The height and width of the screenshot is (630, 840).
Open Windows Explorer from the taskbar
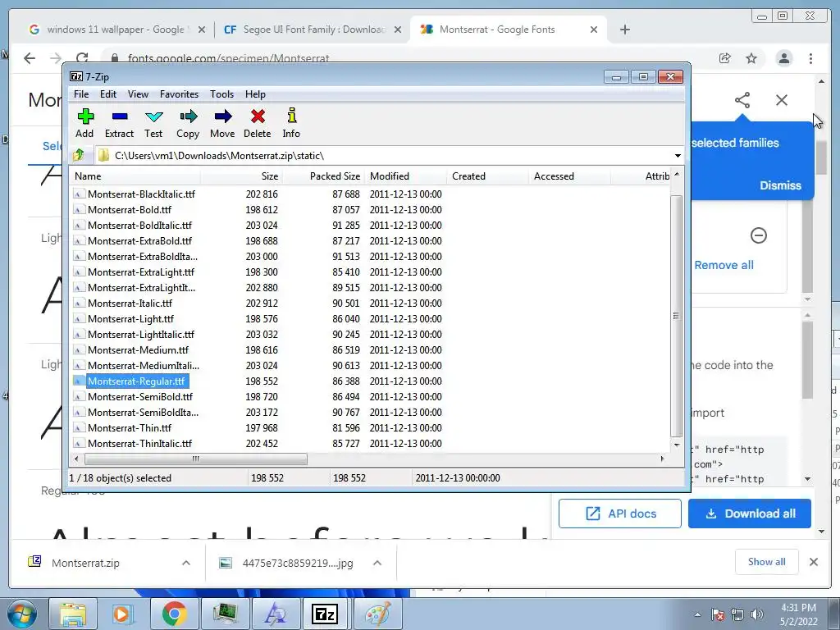pyautogui.click(x=72, y=614)
